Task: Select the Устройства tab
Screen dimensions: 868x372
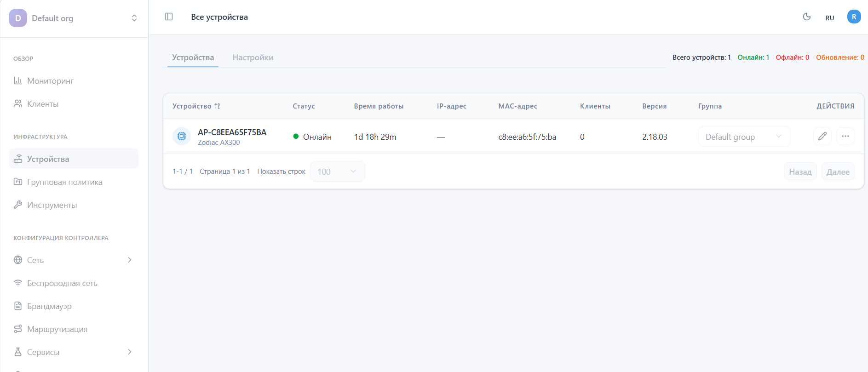Action: tap(193, 57)
